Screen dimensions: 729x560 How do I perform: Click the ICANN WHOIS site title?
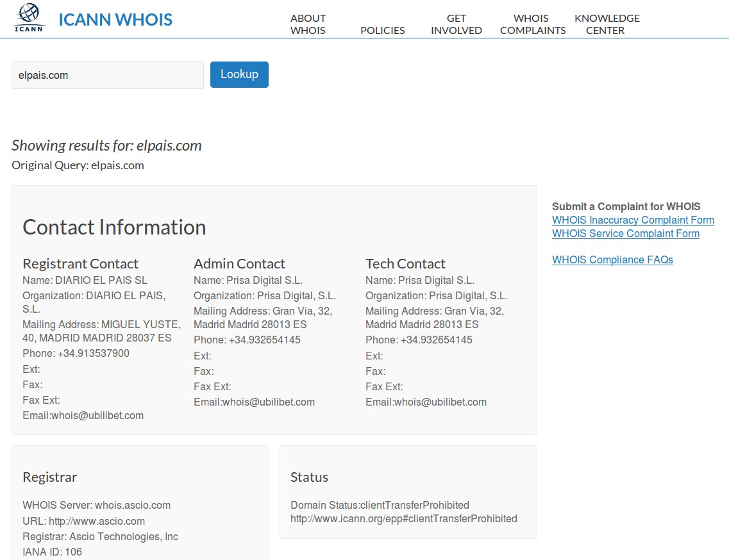pyautogui.click(x=115, y=20)
